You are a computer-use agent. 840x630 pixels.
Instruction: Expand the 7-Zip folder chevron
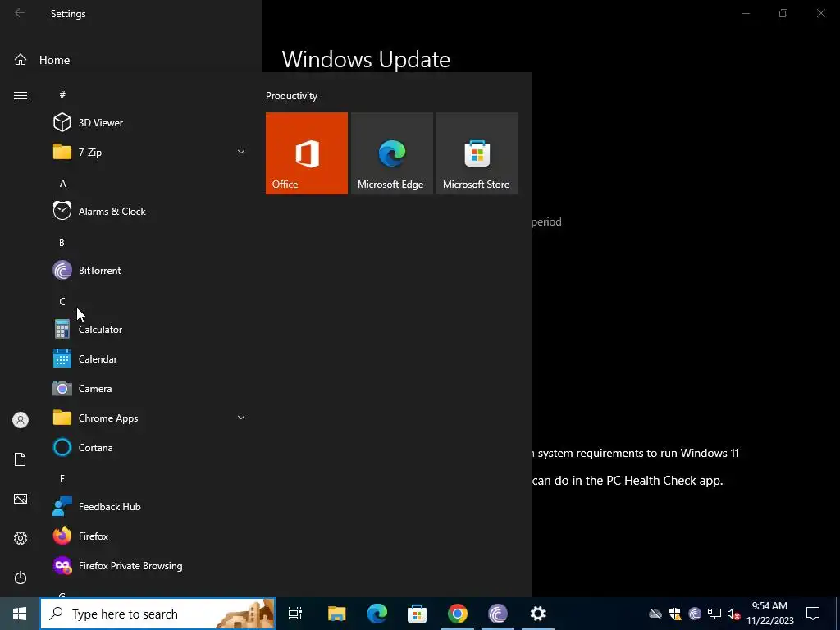coord(241,152)
